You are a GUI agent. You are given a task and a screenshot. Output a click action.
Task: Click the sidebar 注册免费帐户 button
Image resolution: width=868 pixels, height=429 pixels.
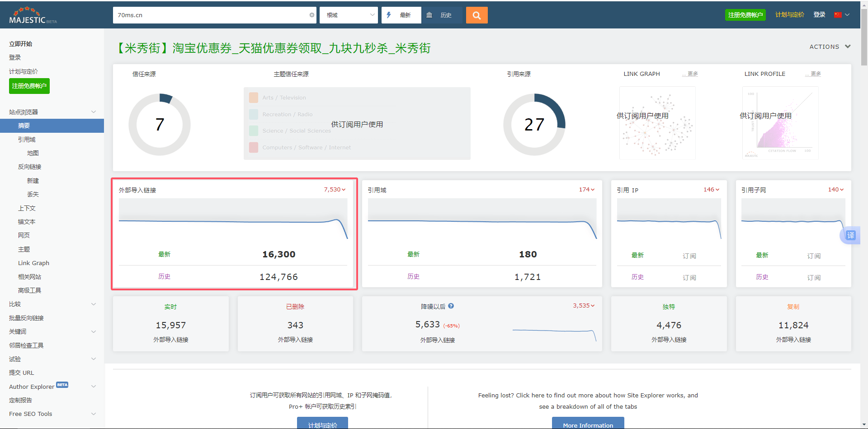pos(29,86)
